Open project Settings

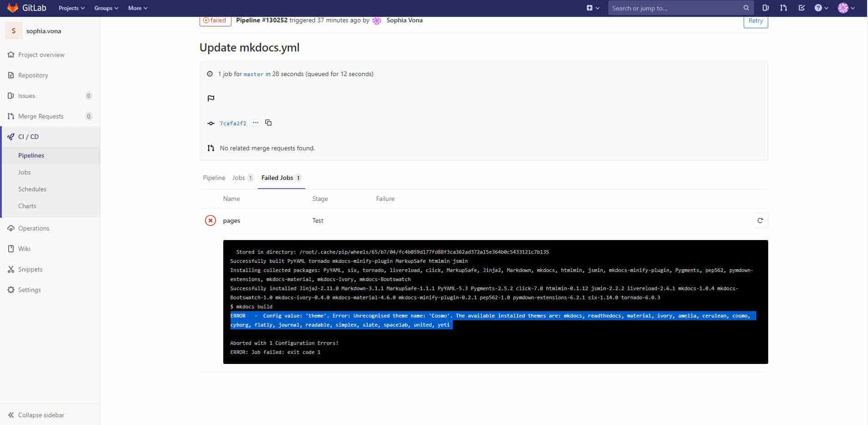(x=29, y=290)
